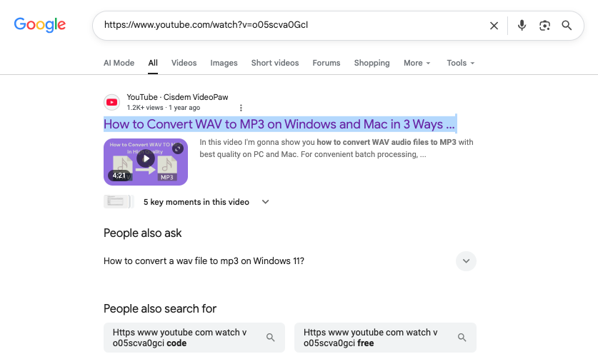
Task: Open the Short videos tab
Action: (x=275, y=63)
